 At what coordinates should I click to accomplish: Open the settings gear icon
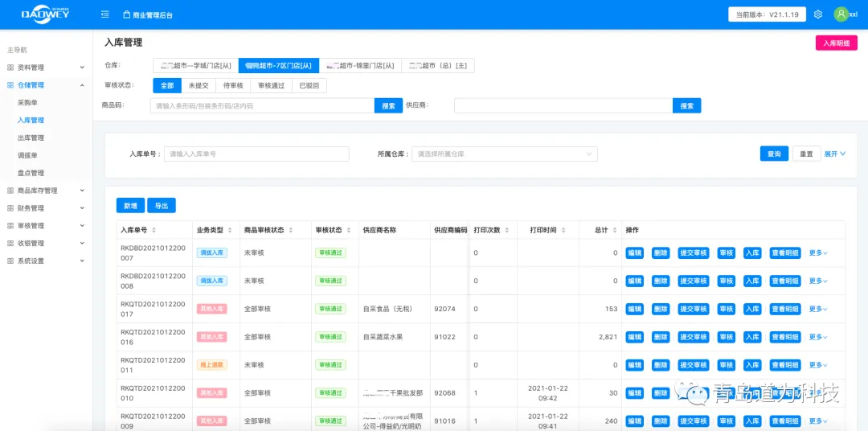[x=818, y=14]
